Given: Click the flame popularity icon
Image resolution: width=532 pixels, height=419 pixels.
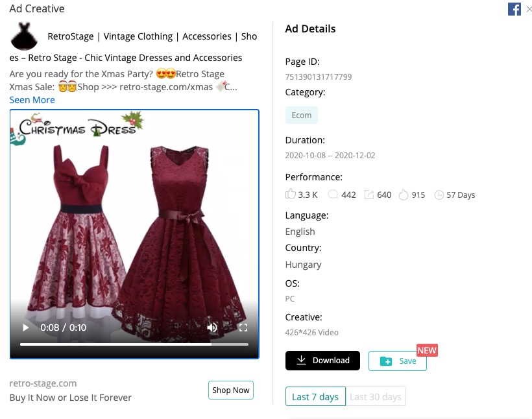Looking at the screenshot, I should pyautogui.click(x=403, y=195).
